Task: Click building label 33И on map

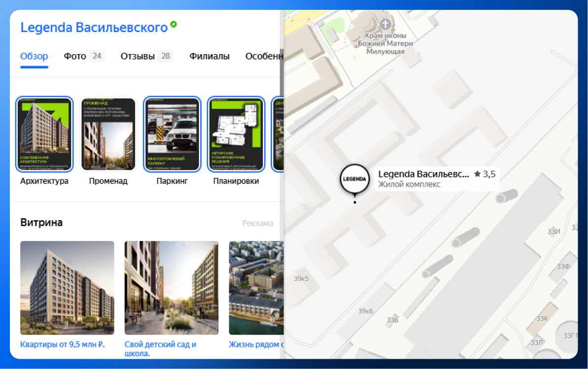Action: pyautogui.click(x=554, y=232)
